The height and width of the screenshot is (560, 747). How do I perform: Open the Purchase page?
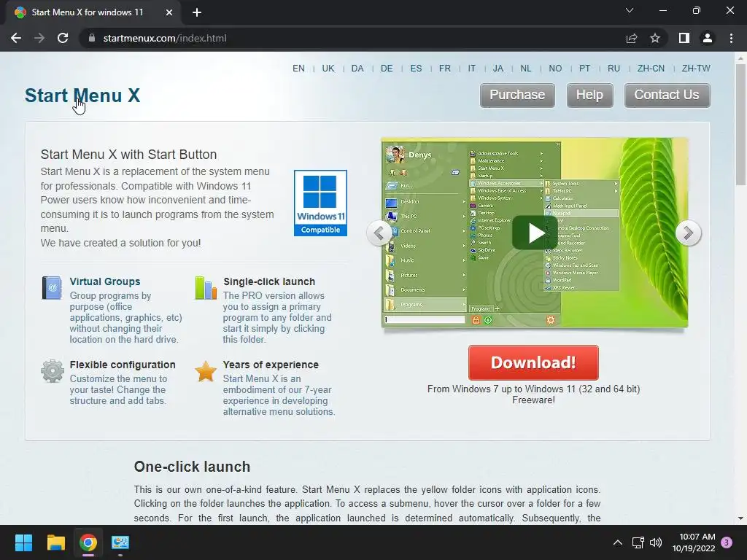517,96
